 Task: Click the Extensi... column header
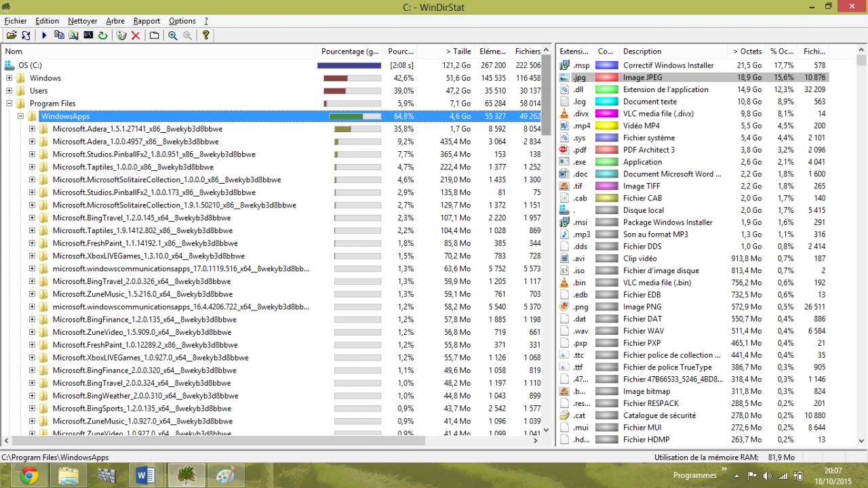575,52
